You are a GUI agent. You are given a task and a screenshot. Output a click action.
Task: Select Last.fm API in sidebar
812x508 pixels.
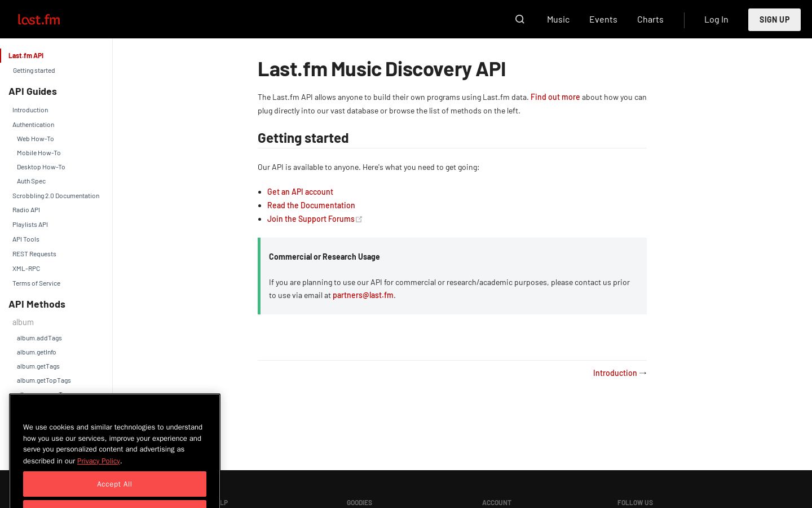(26, 55)
